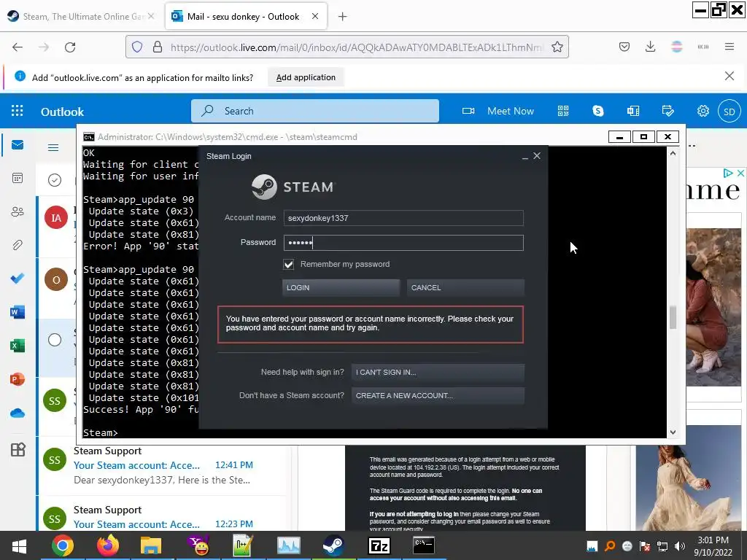Open Firefox application menu
Viewport: 747px width, 560px height.
(729, 47)
